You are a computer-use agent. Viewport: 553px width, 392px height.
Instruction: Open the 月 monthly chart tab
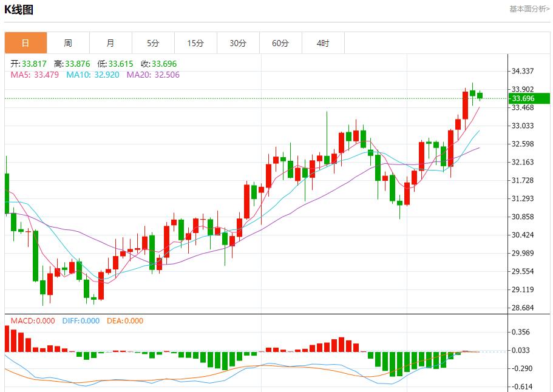click(110, 43)
